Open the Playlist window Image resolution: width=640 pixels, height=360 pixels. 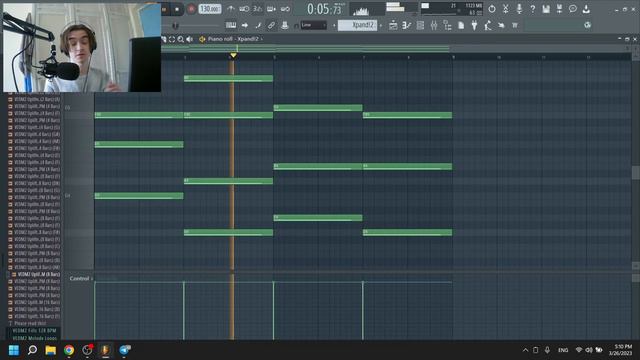tap(393, 25)
